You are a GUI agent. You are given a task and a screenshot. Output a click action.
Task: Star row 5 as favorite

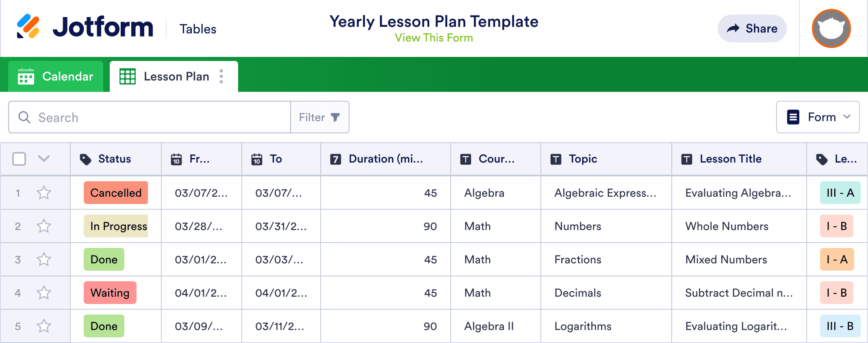point(44,326)
